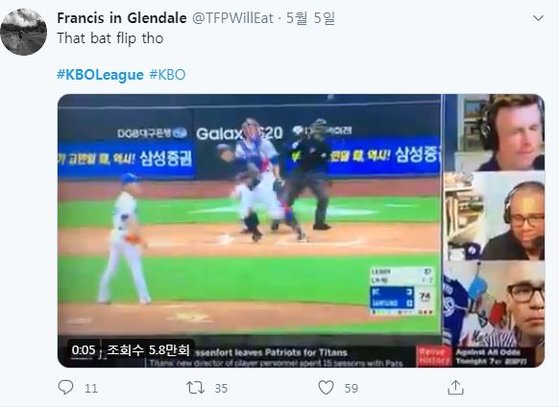
Task: Open the #KBOLeague hashtag
Action: pyautogui.click(x=100, y=75)
